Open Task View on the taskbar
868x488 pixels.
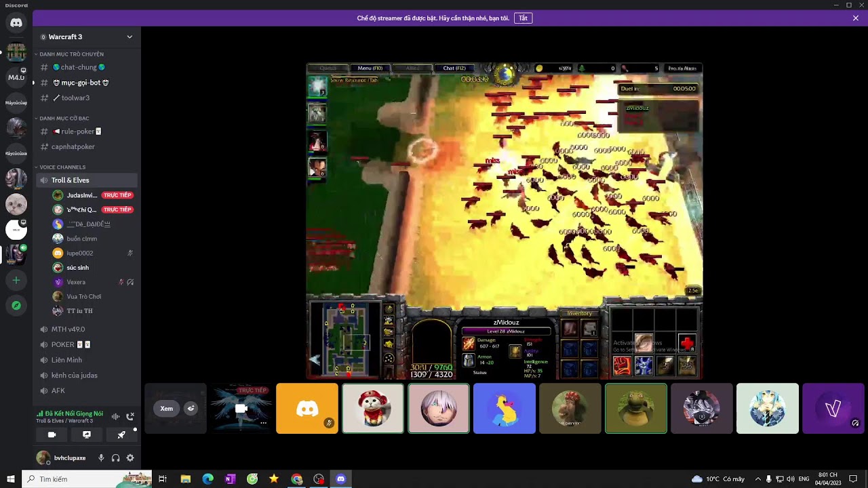click(163, 479)
